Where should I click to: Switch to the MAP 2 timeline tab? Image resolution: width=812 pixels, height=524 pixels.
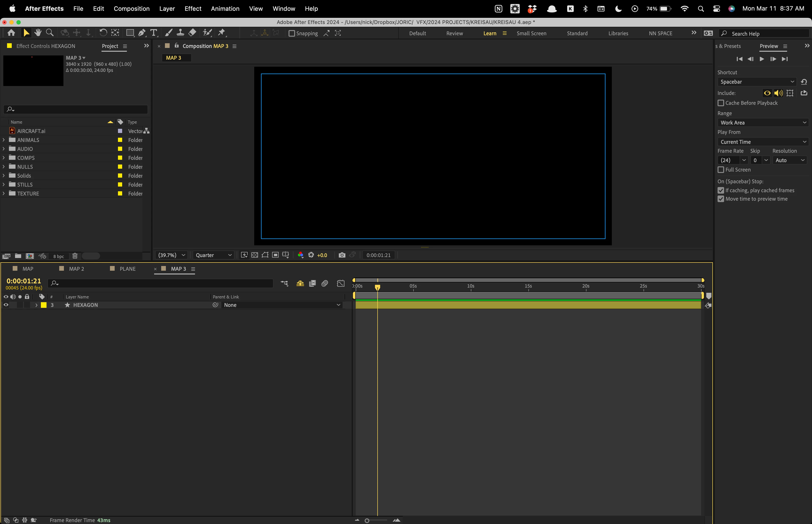[x=76, y=269]
